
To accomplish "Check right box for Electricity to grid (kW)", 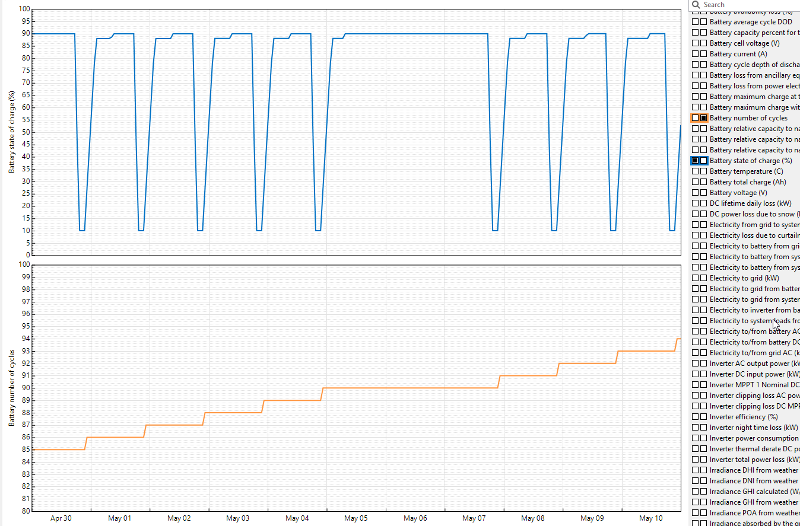I will point(704,278).
